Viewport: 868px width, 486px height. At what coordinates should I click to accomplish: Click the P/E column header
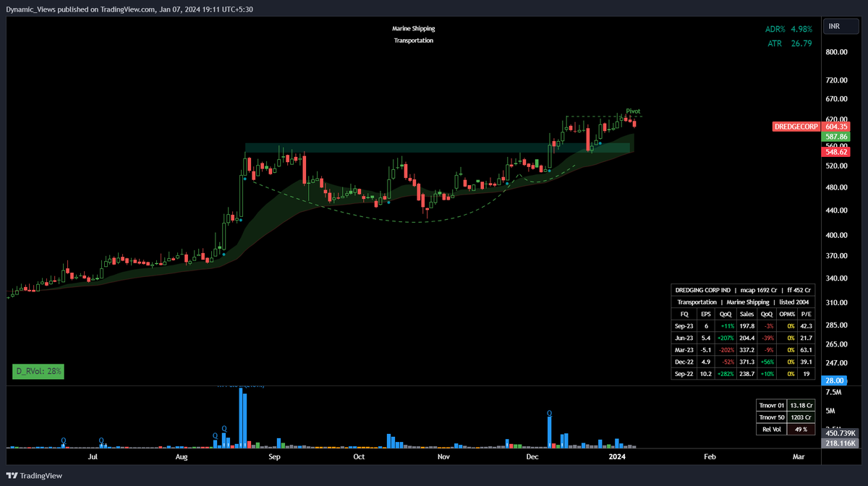point(807,314)
